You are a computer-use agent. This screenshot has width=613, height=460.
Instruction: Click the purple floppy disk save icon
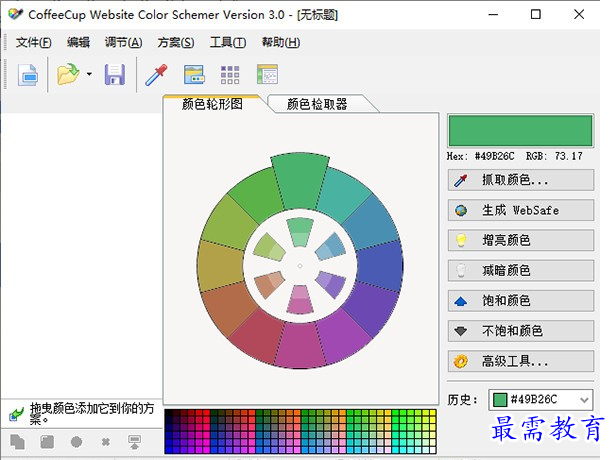(x=115, y=75)
